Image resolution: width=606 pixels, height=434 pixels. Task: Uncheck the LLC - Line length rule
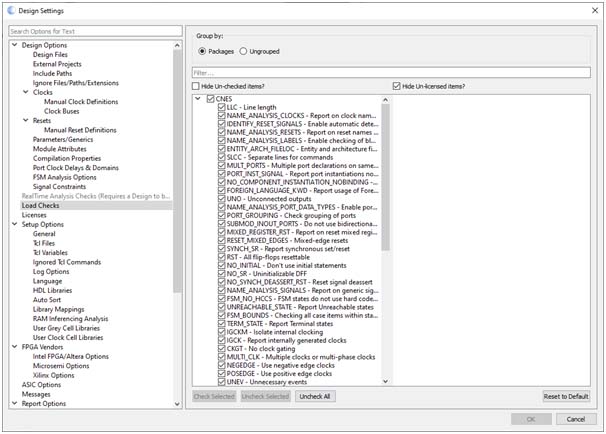point(222,107)
